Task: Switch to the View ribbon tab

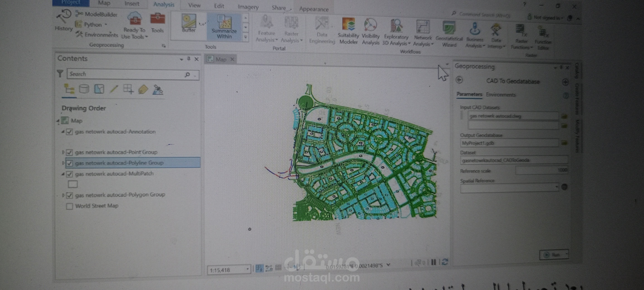Action: click(x=194, y=5)
